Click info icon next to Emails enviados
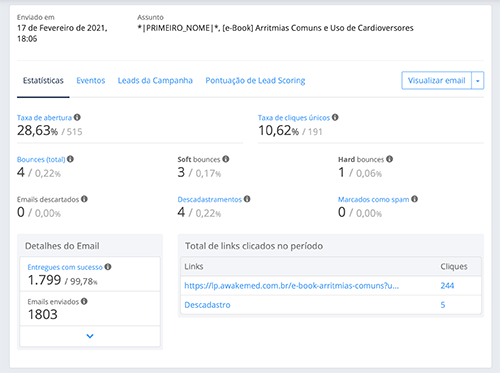This screenshot has width=500, height=373. tap(84, 301)
